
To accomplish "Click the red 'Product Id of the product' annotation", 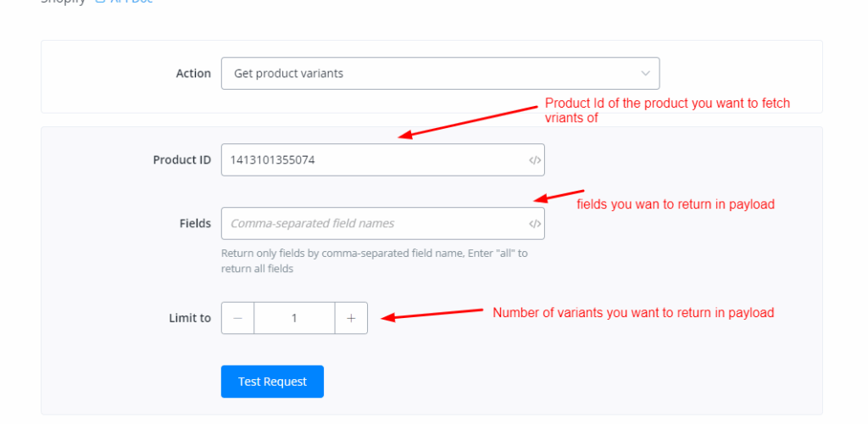I will pyautogui.click(x=666, y=110).
